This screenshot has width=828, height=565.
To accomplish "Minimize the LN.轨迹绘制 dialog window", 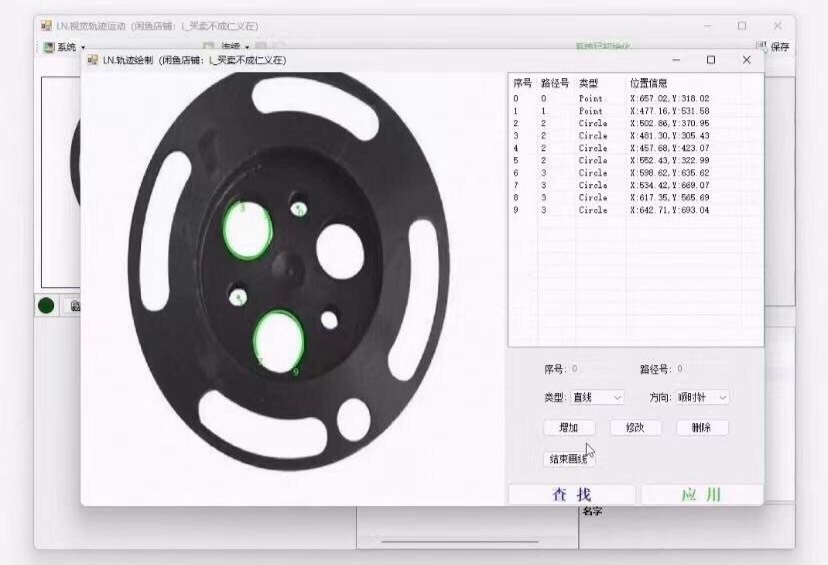I will 676,60.
